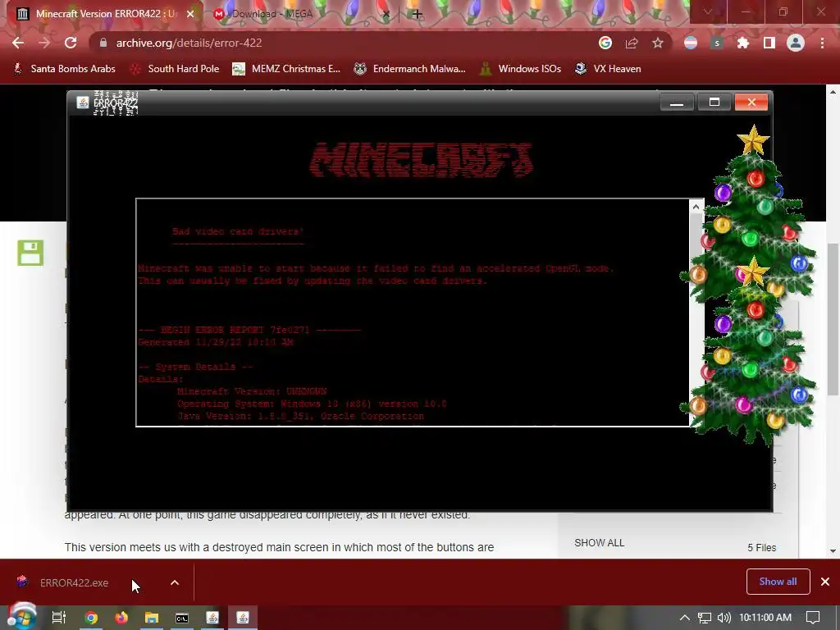Open Endermanch Malware bookmark
The image size is (840, 630).
[410, 69]
